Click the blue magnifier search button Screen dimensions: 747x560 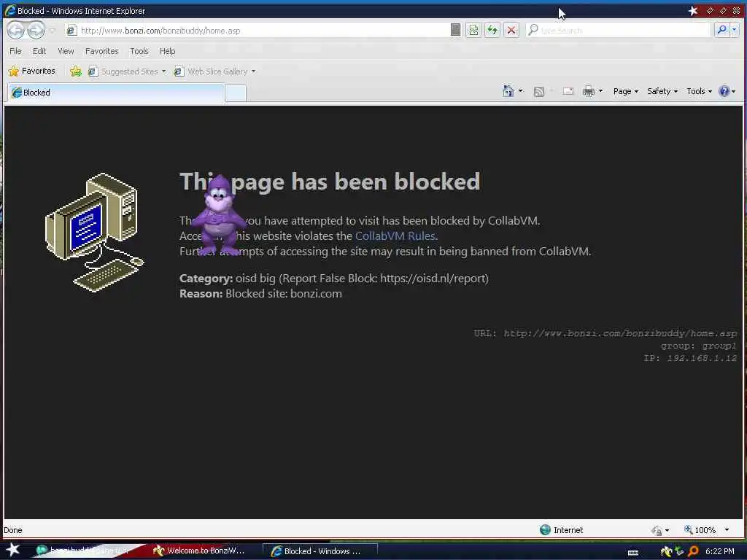[721, 31]
